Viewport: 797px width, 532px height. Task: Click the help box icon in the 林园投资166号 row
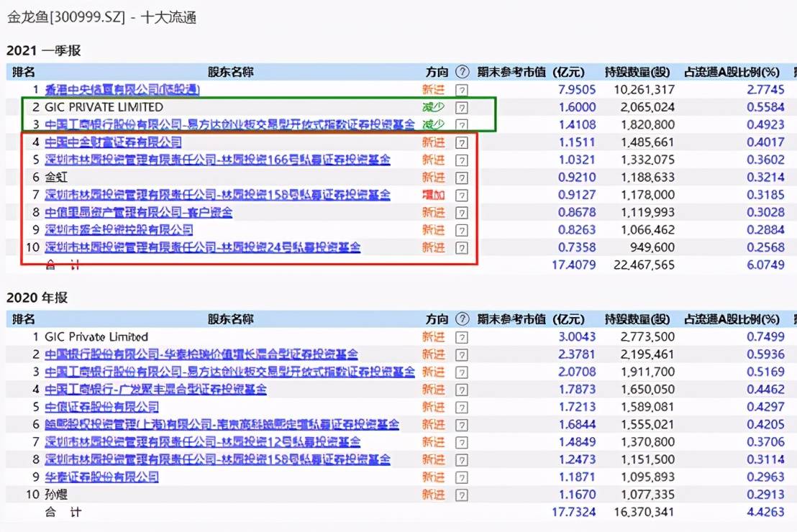(x=462, y=160)
